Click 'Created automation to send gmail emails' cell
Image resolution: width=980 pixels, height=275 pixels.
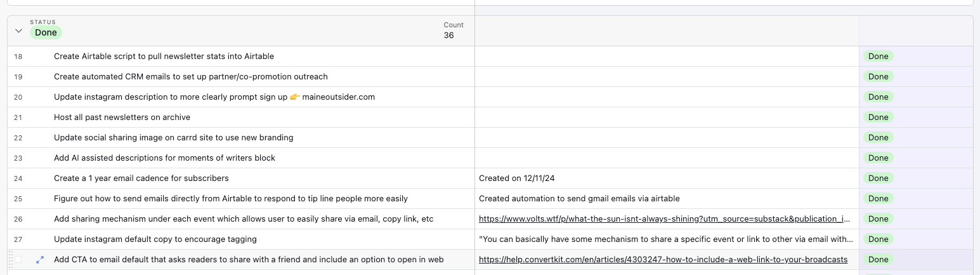click(667, 199)
